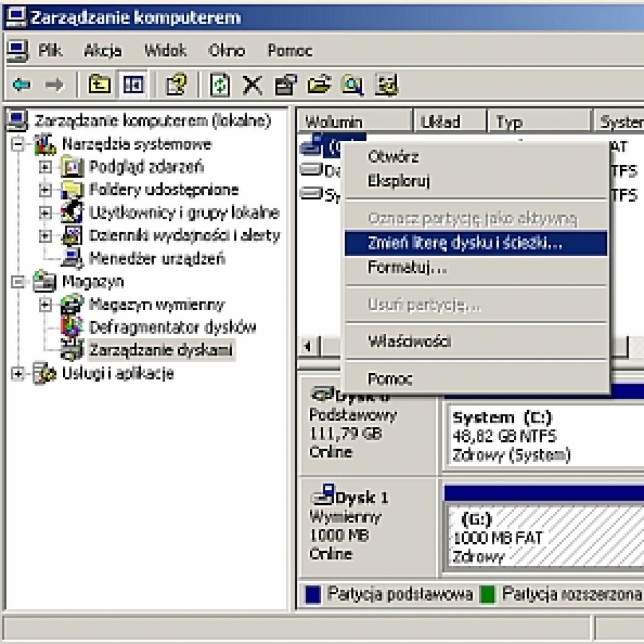Sort by the Układ column header

pos(450,121)
